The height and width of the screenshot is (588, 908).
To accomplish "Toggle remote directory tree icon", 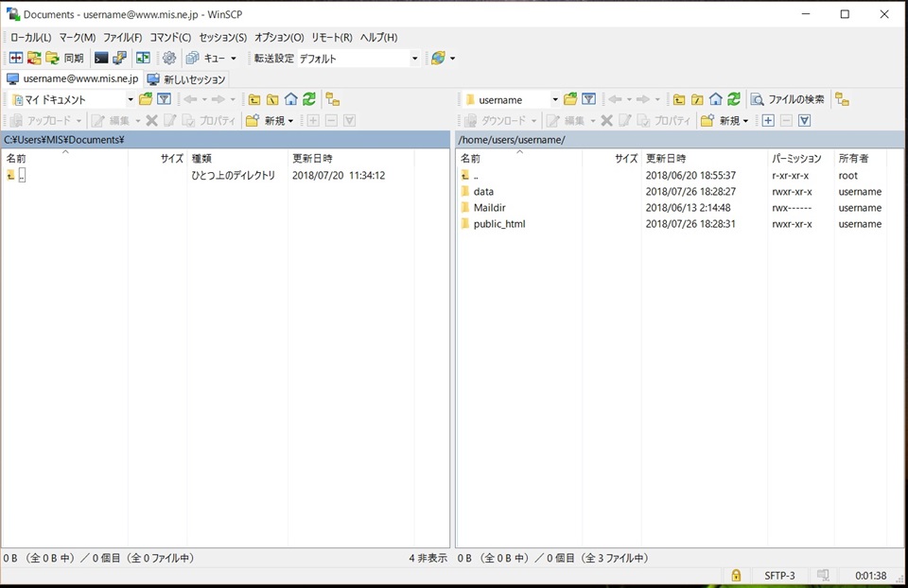I will [x=842, y=99].
